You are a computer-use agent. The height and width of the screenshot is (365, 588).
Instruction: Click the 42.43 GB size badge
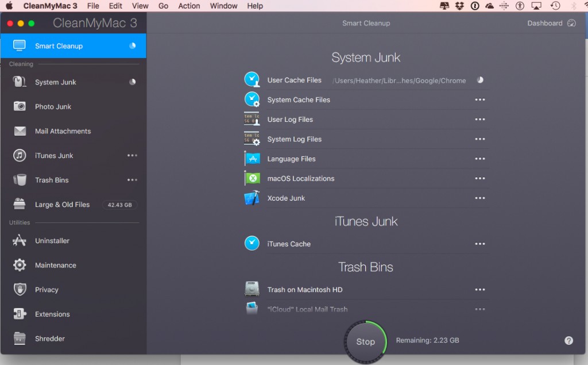click(119, 205)
